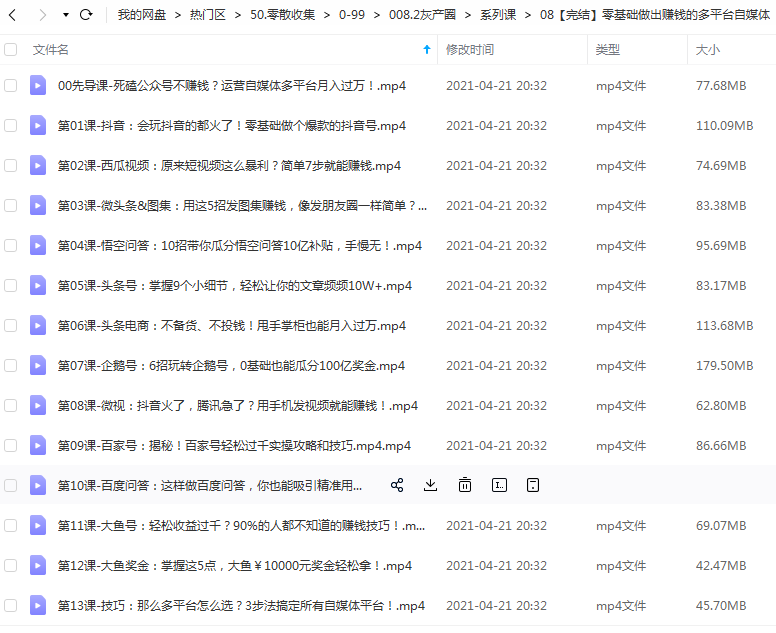Click video icon of 00先导课 file
The height and width of the screenshot is (633, 776).
pos(38,86)
